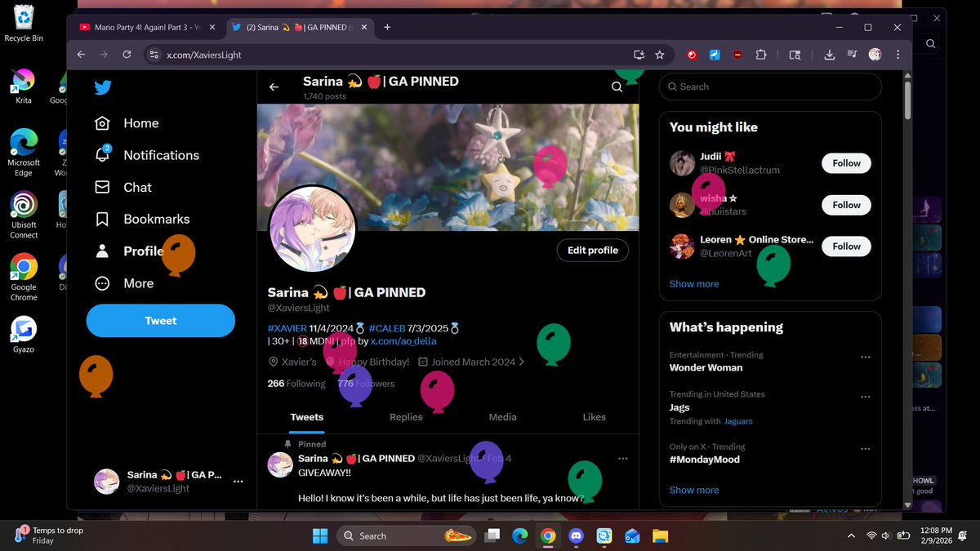Open the Chrome extensions puzzle icon

761,54
